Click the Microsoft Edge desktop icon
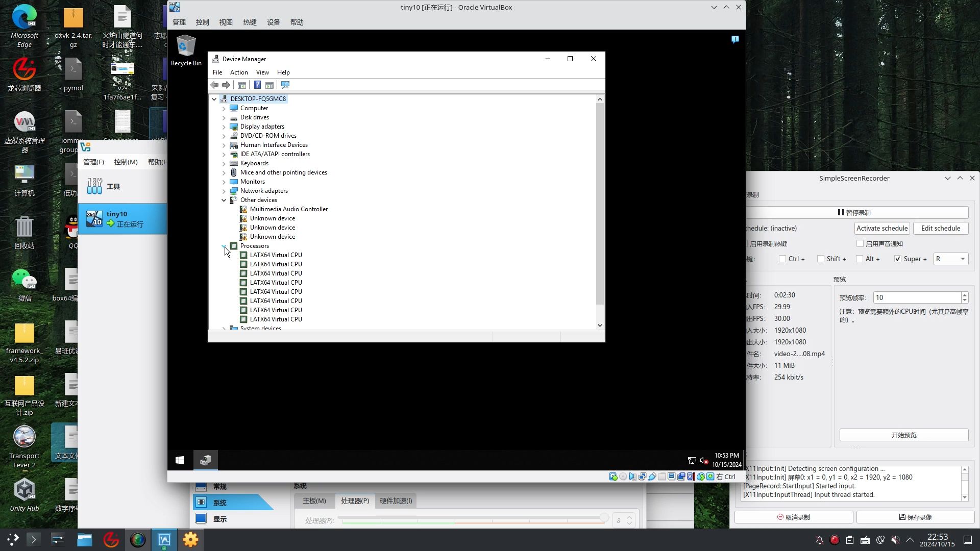Screen dimensions: 980x551 (24, 26)
